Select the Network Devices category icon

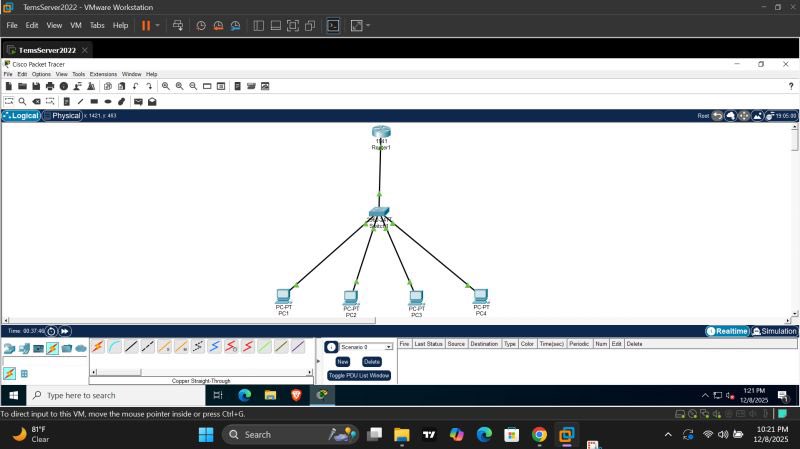pyautogui.click(x=9, y=348)
